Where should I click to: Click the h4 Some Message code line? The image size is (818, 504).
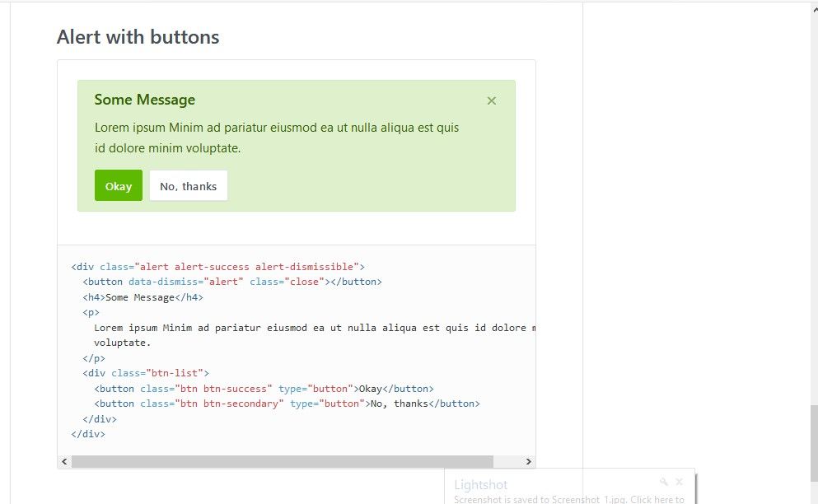point(143,297)
